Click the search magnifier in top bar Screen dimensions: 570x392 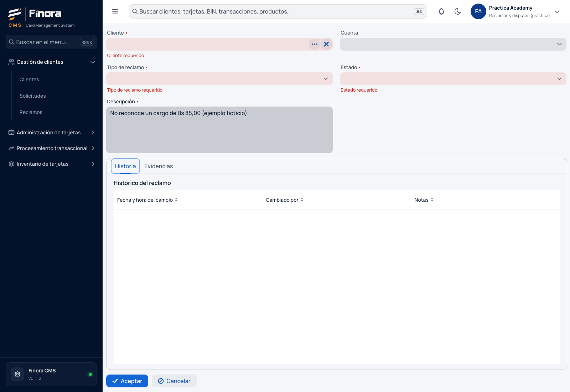tap(135, 11)
